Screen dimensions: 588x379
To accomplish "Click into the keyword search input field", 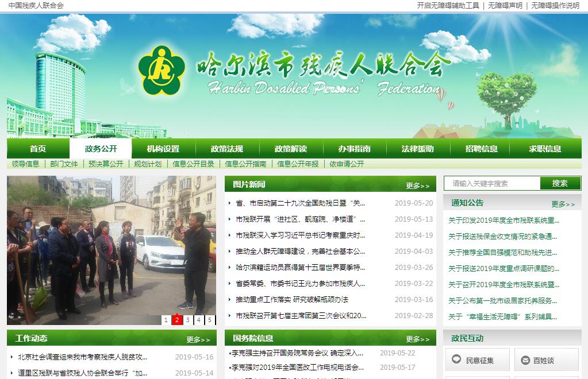I will (492, 183).
